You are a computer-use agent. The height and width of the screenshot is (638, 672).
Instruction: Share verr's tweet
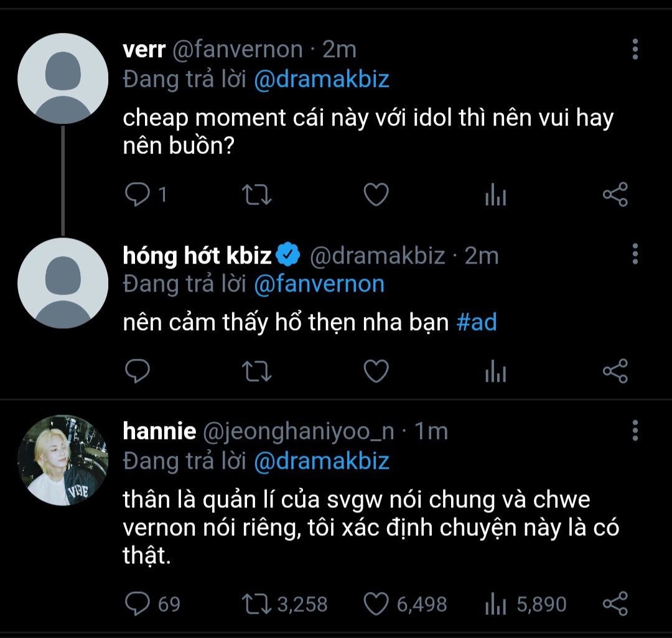click(615, 195)
